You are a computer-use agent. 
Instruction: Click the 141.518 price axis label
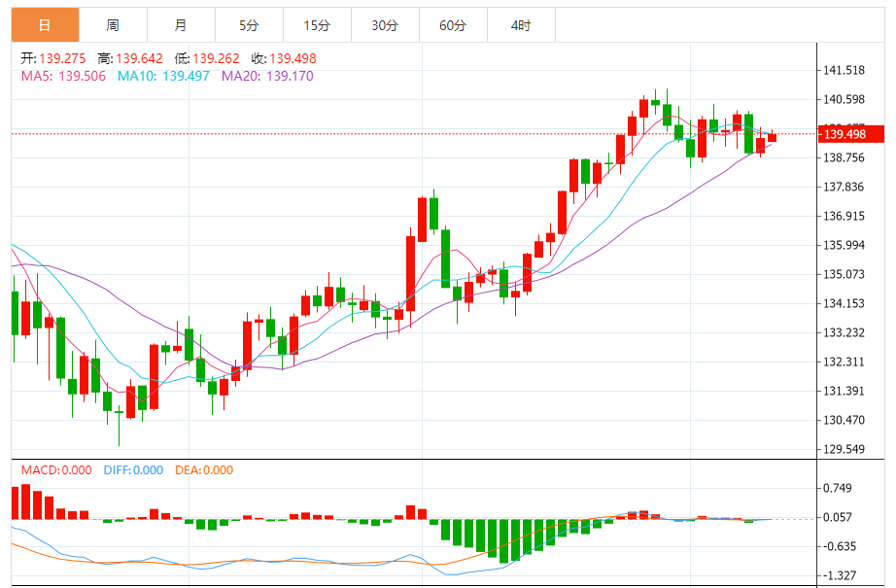(844, 70)
